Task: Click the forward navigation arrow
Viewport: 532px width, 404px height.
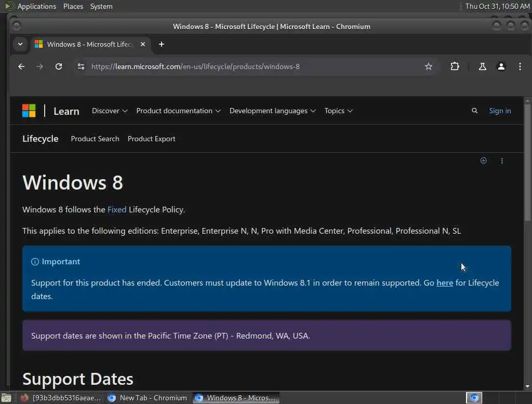Action: coord(39,66)
